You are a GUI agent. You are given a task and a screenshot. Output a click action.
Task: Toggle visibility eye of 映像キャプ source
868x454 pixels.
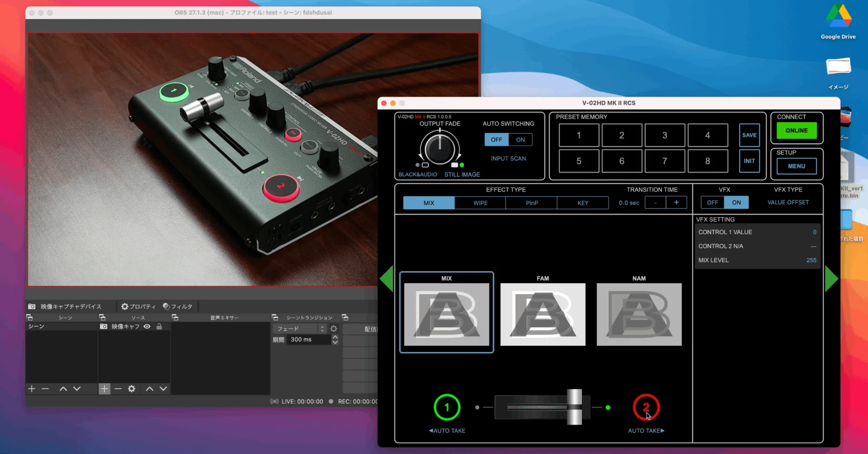147,326
